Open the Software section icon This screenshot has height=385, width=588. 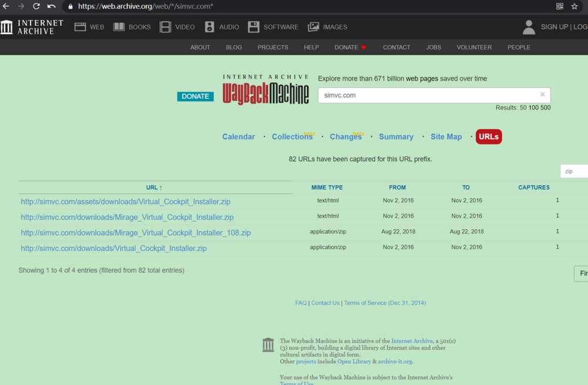[253, 27]
